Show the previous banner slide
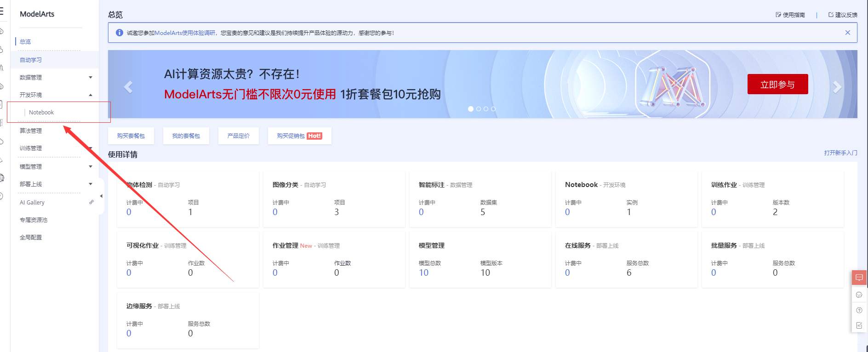Screen dimensions: 868x352 click(128, 87)
